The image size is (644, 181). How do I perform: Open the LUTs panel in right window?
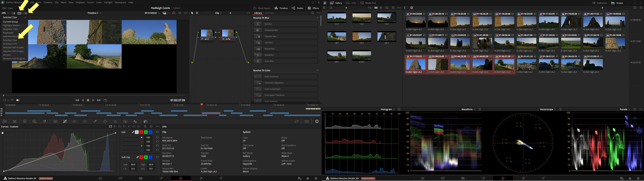pos(351,3)
